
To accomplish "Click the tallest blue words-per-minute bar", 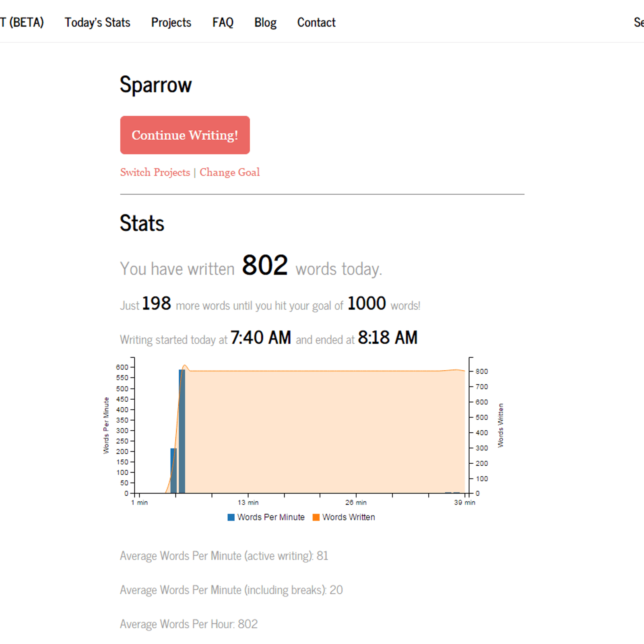I will pyautogui.click(x=182, y=431).
